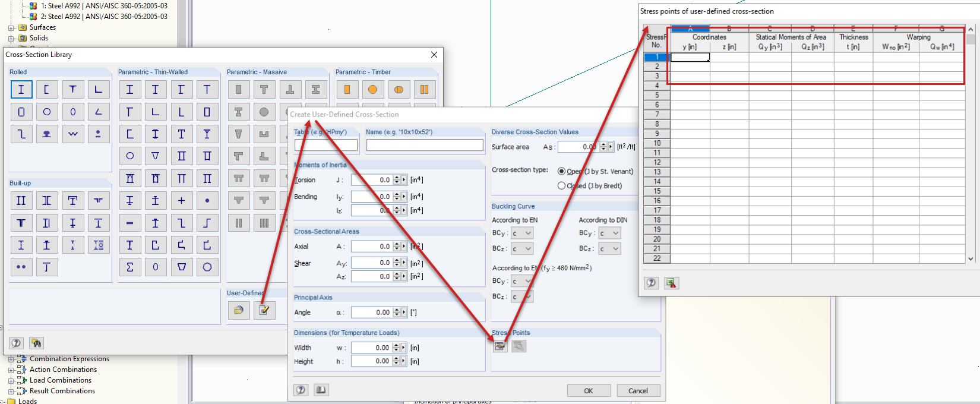Image resolution: width=980 pixels, height=404 pixels.
Task: Pick the timber round section icon
Action: click(372, 90)
